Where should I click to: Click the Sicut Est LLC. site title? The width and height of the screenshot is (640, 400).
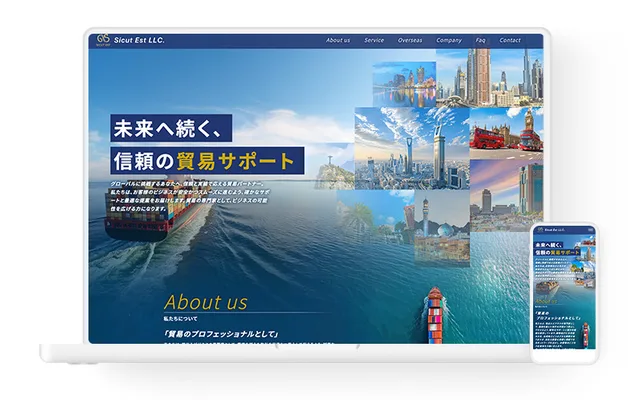click(139, 40)
